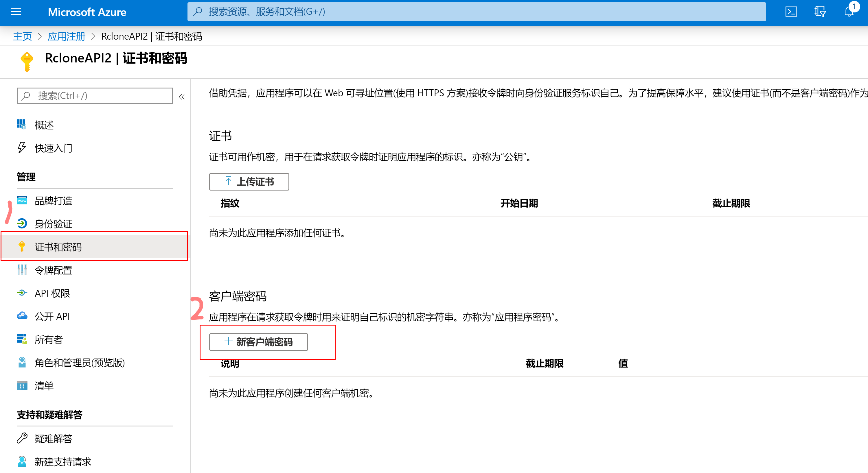Open the Azure portal hamburger menu
The image size is (868, 473).
(x=16, y=12)
